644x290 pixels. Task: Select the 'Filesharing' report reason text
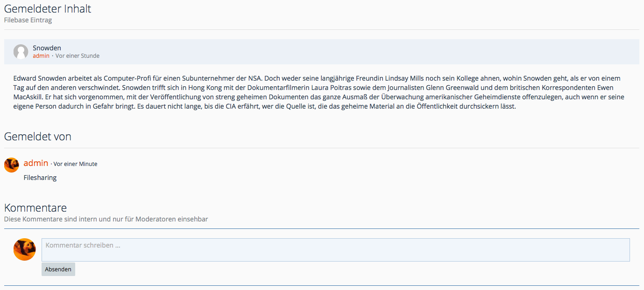[40, 178]
